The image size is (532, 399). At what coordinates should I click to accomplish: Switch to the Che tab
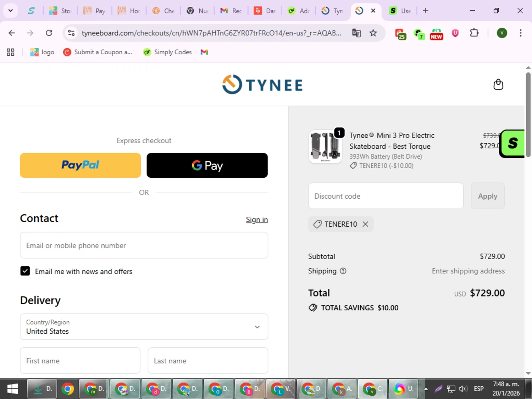(x=164, y=11)
